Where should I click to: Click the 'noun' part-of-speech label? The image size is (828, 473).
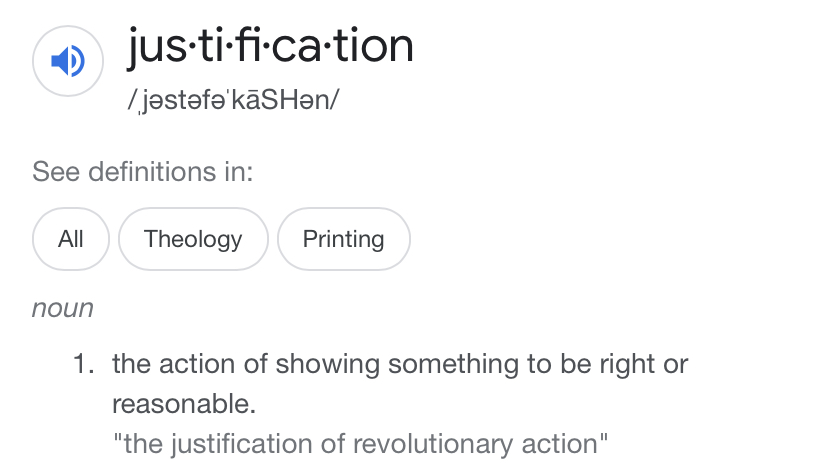click(63, 308)
